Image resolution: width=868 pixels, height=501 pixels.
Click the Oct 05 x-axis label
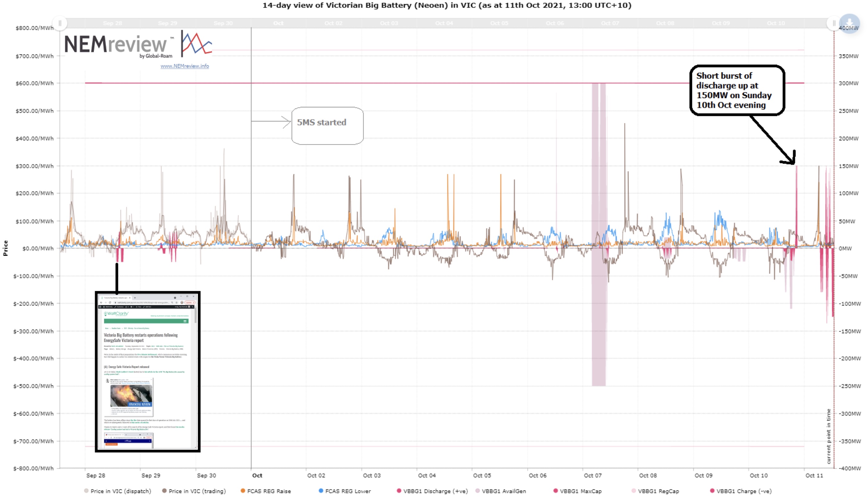pos(482,475)
